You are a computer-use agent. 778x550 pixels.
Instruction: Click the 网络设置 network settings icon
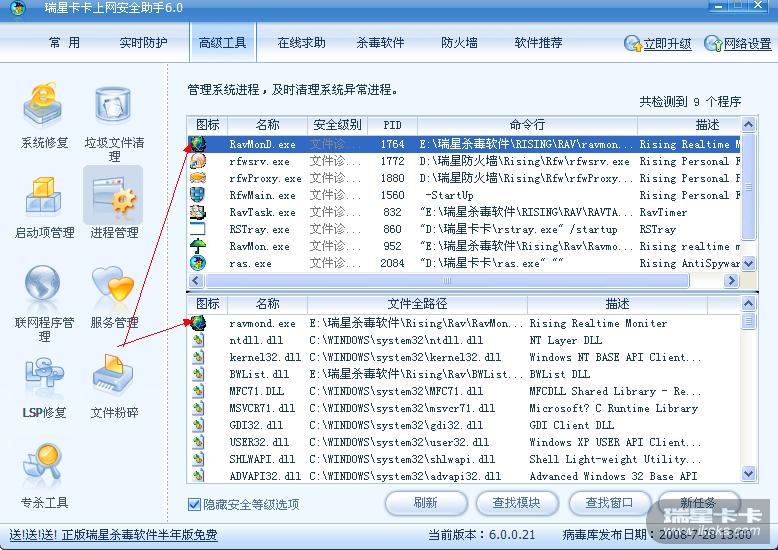click(x=713, y=44)
